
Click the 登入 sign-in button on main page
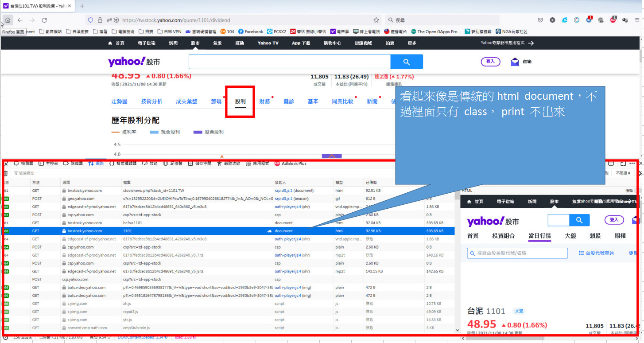click(490, 62)
